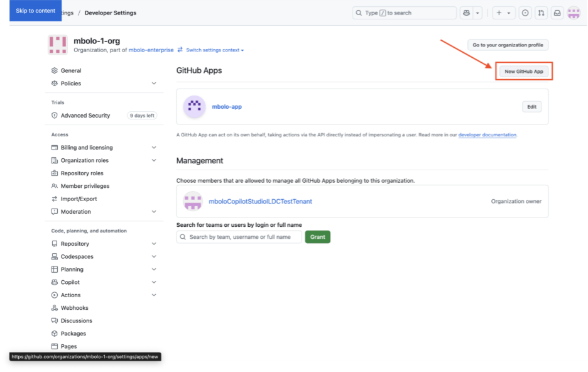Click the search teams or users field
This screenshot has height=372, width=588.
point(239,237)
